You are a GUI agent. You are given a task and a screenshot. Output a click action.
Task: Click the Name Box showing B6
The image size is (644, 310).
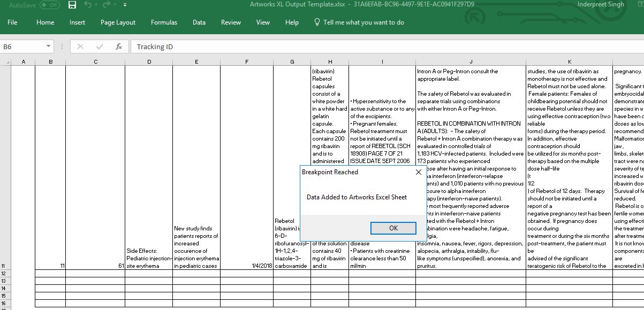22,46
